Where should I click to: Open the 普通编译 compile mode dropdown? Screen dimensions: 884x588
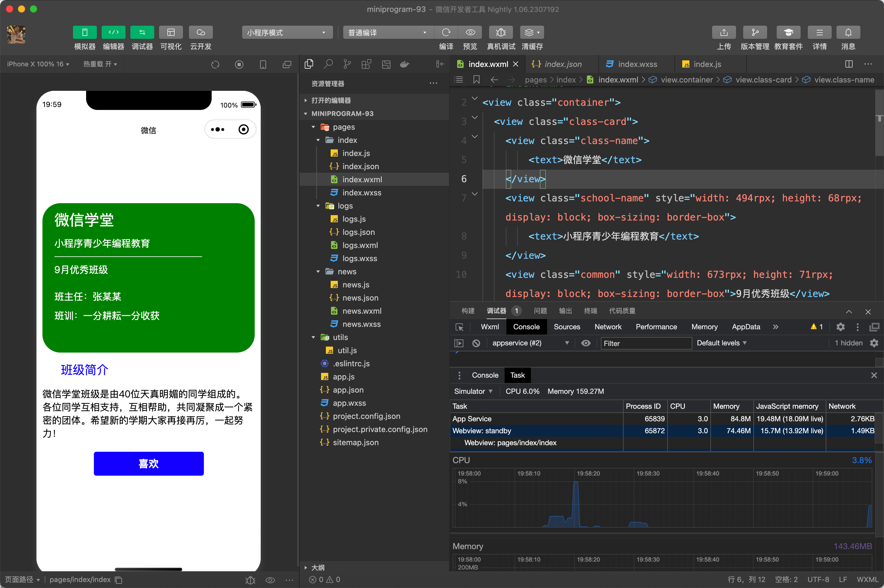pos(388,33)
